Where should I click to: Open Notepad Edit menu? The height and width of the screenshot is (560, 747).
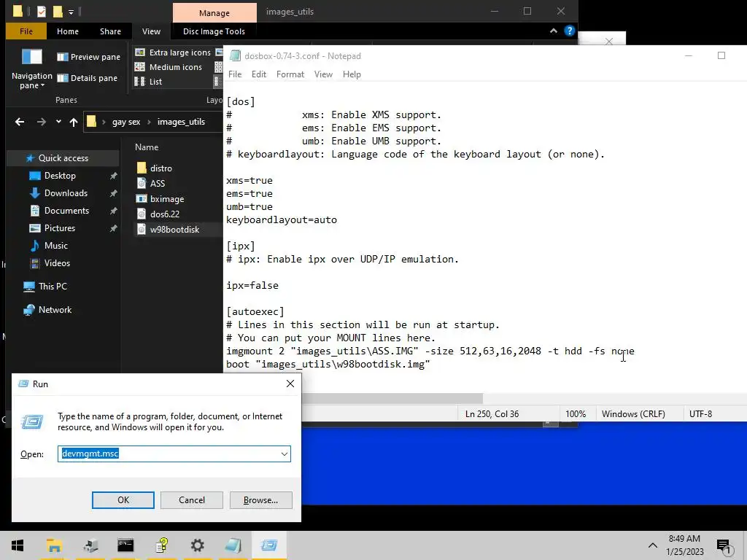(x=259, y=74)
